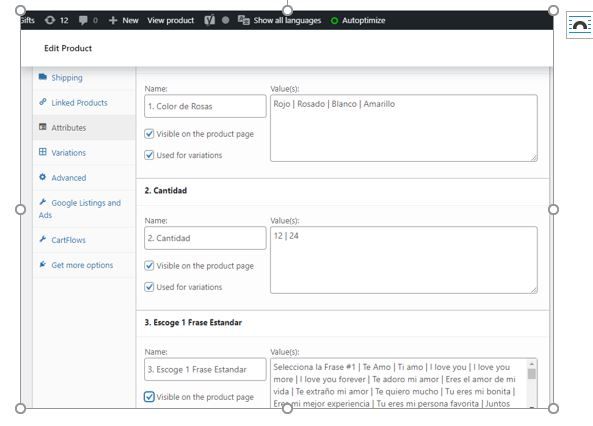Screen dimensions: 593x426
Task: Click the layout options icon outside the image
Action: (579, 25)
